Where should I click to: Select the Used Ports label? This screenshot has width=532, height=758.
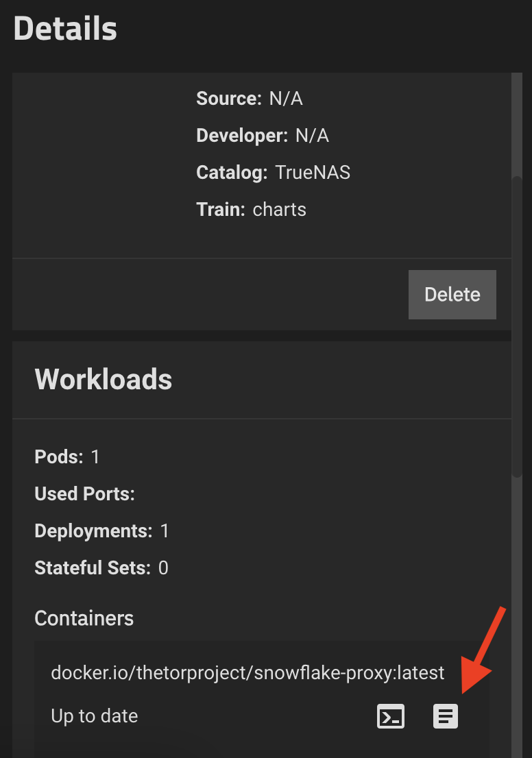(x=84, y=493)
